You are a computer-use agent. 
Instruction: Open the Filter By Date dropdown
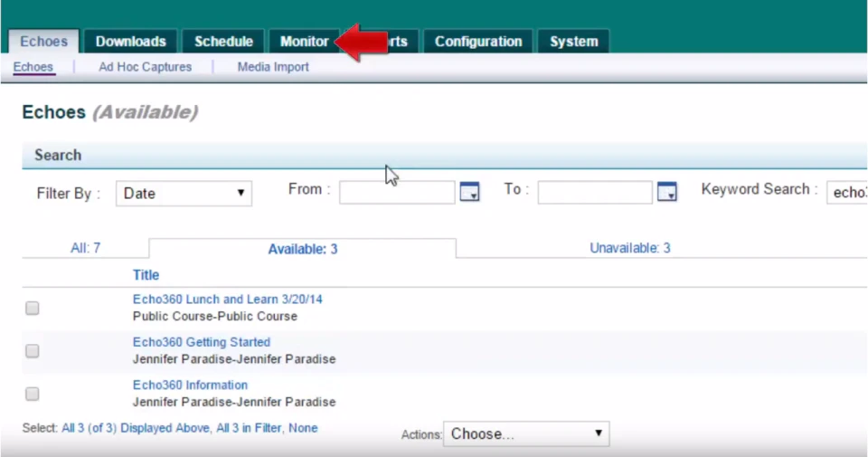click(x=184, y=194)
